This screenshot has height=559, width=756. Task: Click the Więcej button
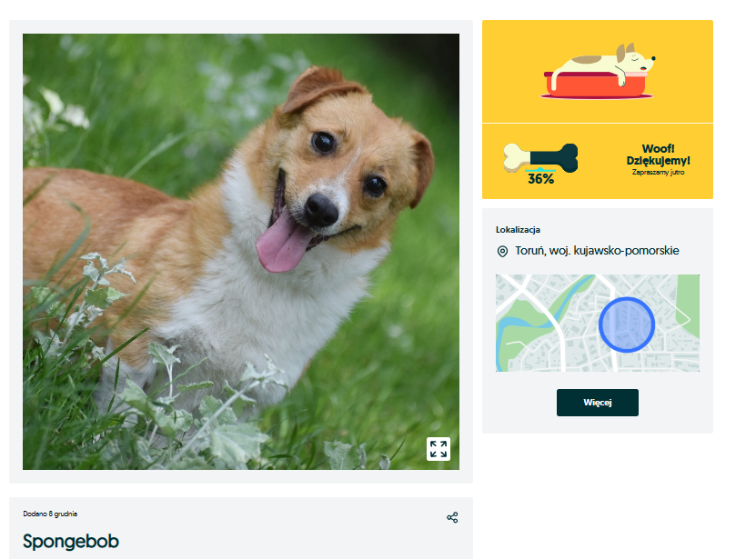coord(598,403)
